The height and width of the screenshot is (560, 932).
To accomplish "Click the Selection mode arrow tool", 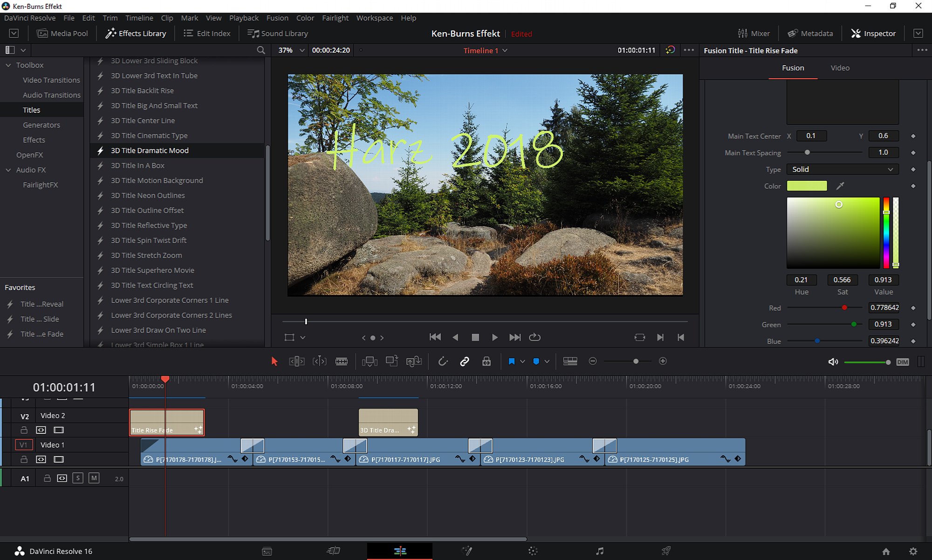I will [x=274, y=362].
